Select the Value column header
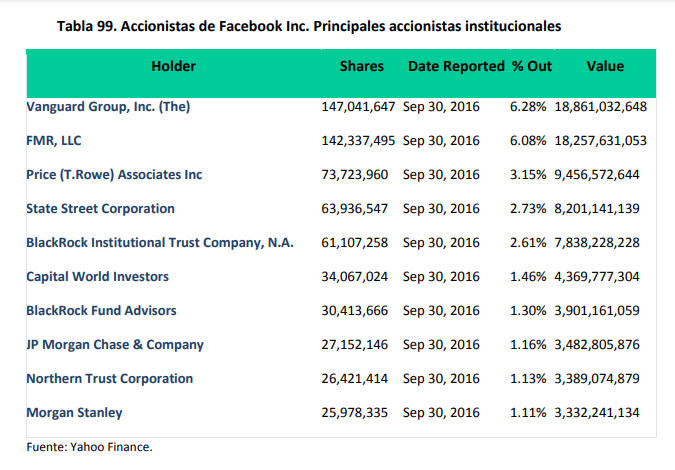675x470 pixels. [605, 67]
